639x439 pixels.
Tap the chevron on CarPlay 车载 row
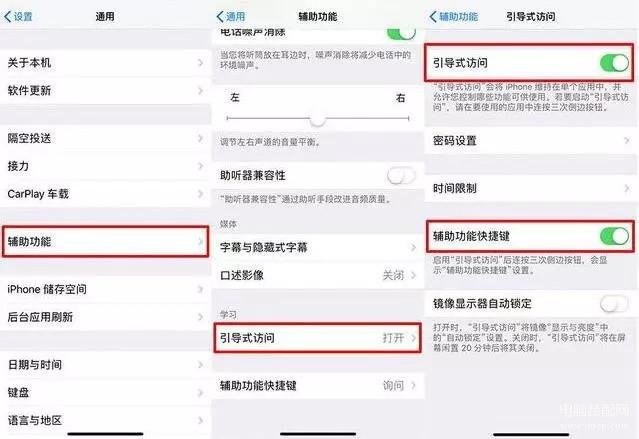[201, 194]
